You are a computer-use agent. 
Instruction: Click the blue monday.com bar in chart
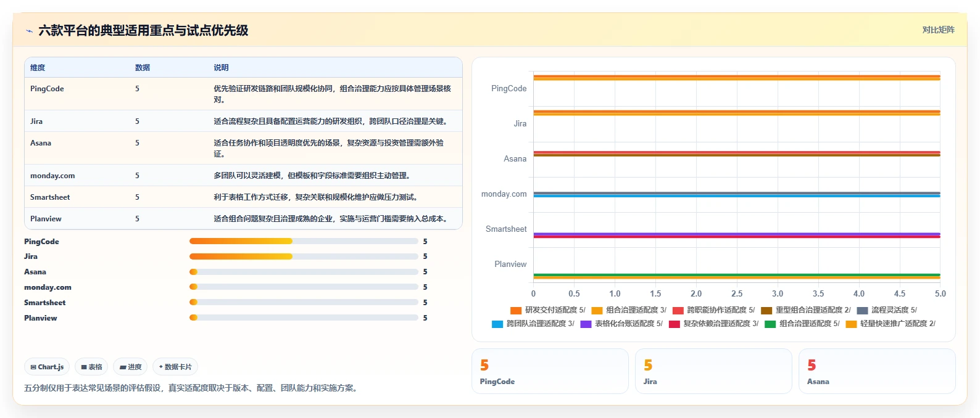click(x=737, y=196)
